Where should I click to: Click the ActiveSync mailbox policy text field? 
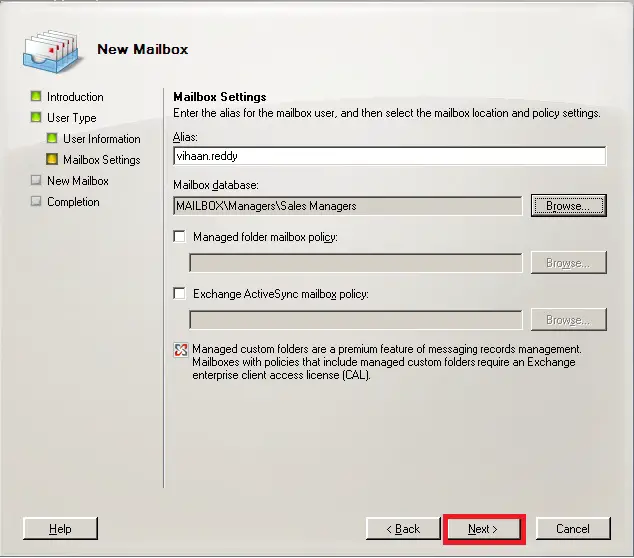point(356,320)
